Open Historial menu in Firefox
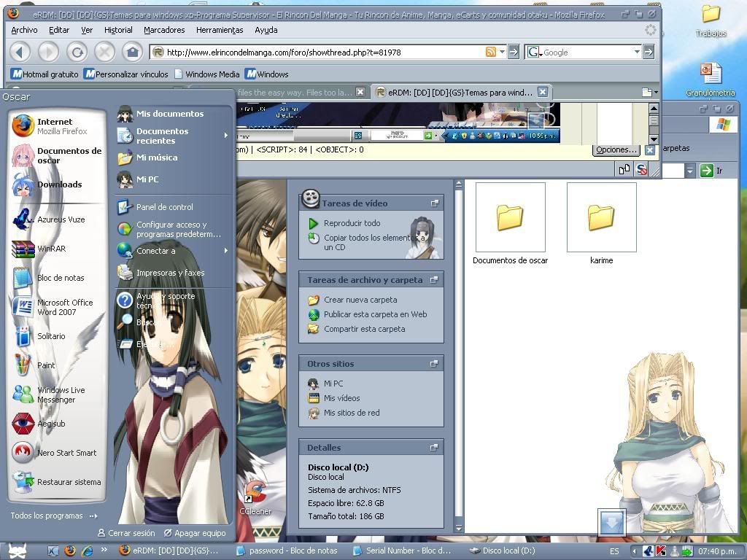 tap(118, 30)
